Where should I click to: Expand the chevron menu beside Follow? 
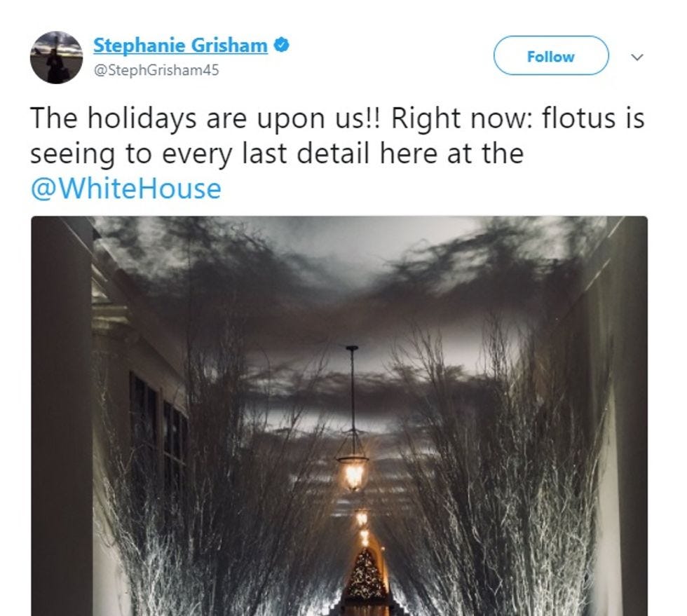coord(637,57)
